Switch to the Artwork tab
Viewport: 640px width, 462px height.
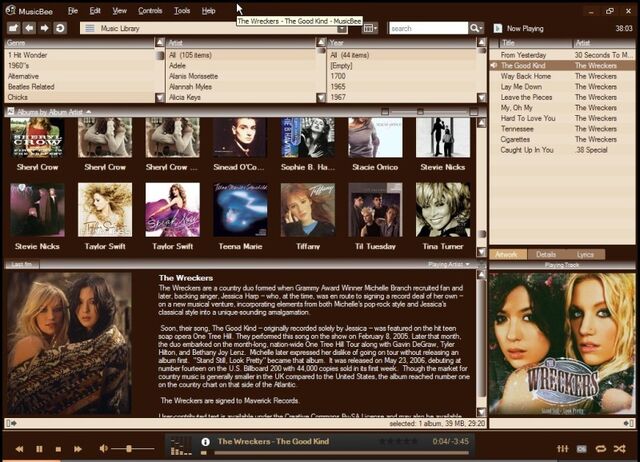click(507, 254)
